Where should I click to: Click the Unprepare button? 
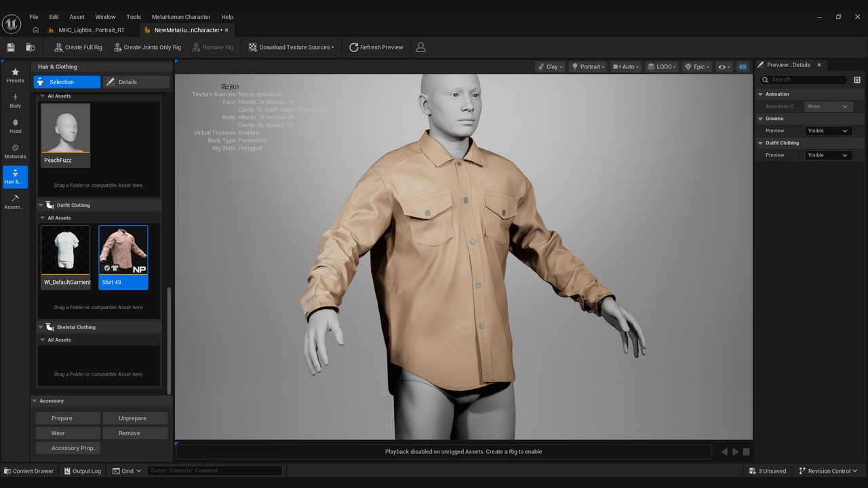pos(135,418)
